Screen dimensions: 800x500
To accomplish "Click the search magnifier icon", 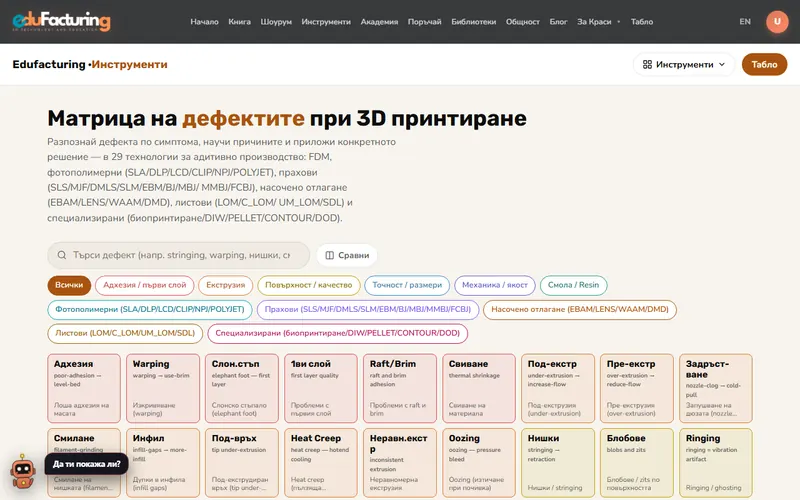I will pyautogui.click(x=62, y=255).
